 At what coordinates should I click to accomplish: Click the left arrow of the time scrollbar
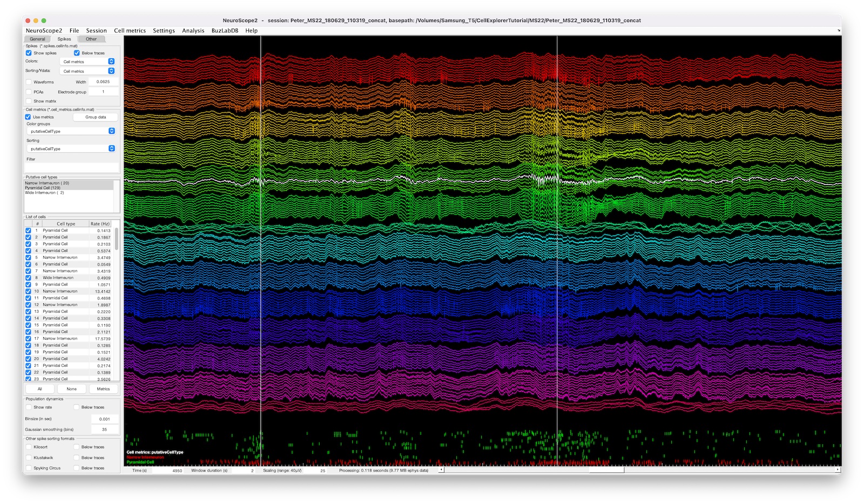tap(441, 470)
